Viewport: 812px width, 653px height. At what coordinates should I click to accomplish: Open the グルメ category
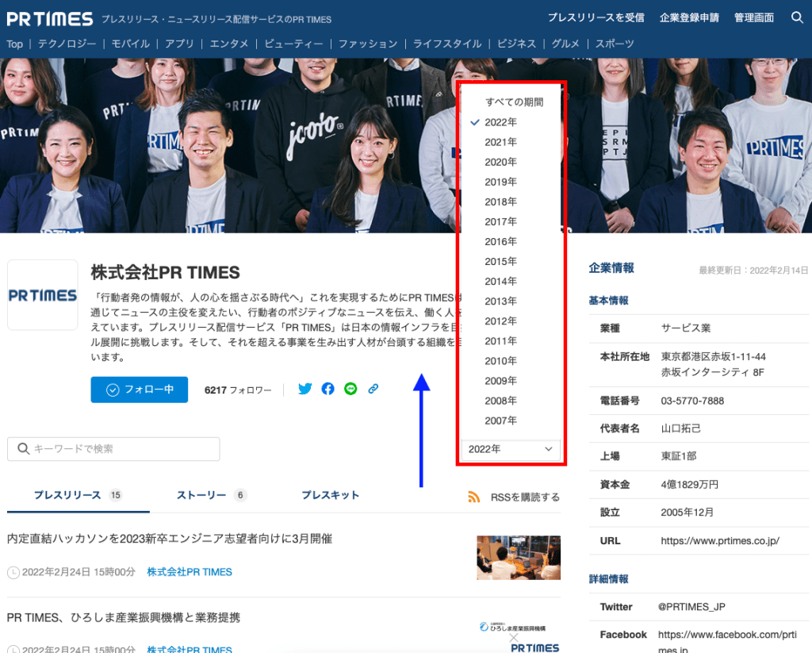(x=565, y=44)
